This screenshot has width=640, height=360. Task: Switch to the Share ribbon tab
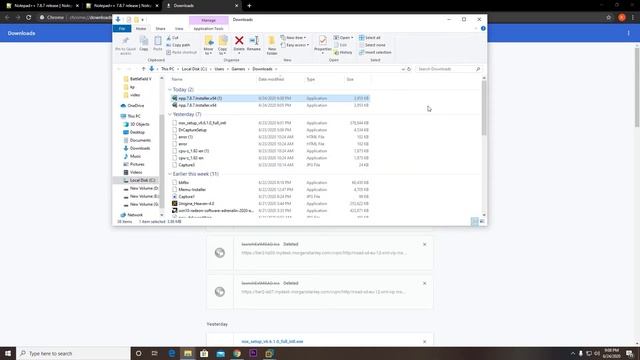click(160, 29)
